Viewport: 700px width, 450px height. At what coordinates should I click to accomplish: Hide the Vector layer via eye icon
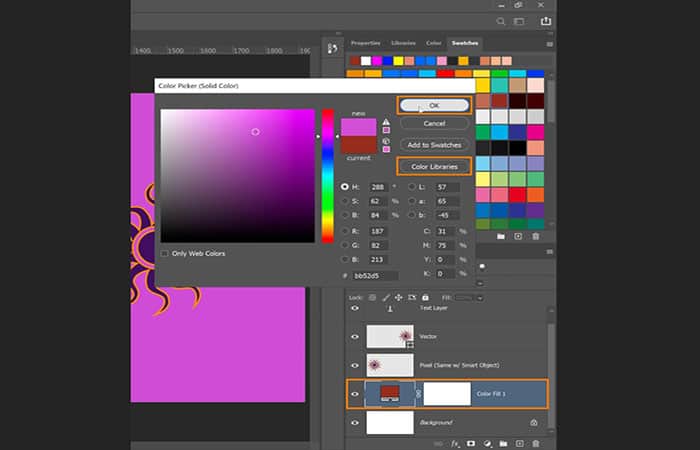coord(354,337)
